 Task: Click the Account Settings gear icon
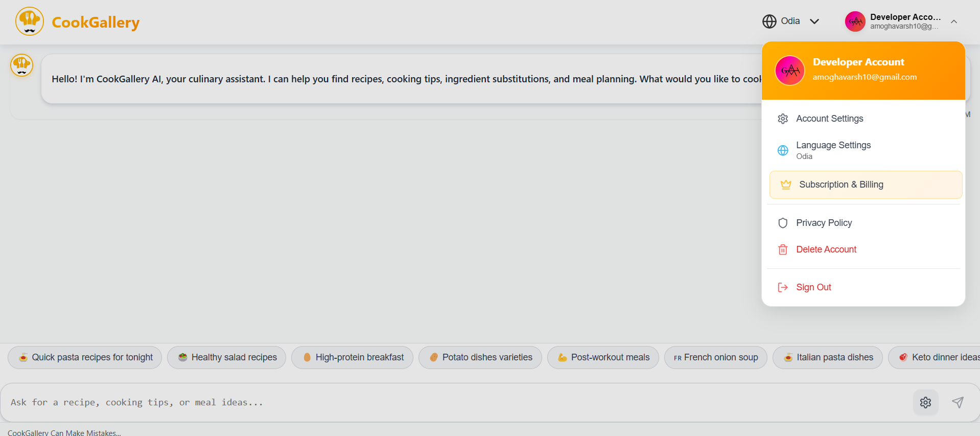point(783,118)
